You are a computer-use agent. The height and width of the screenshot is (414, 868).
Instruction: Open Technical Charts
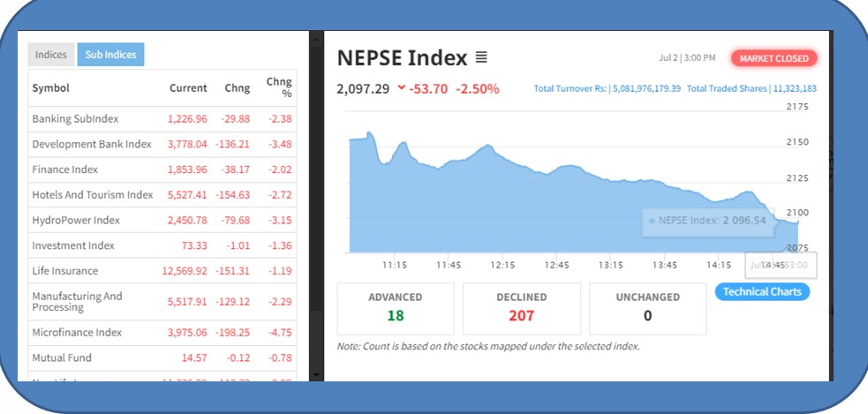[x=761, y=292]
